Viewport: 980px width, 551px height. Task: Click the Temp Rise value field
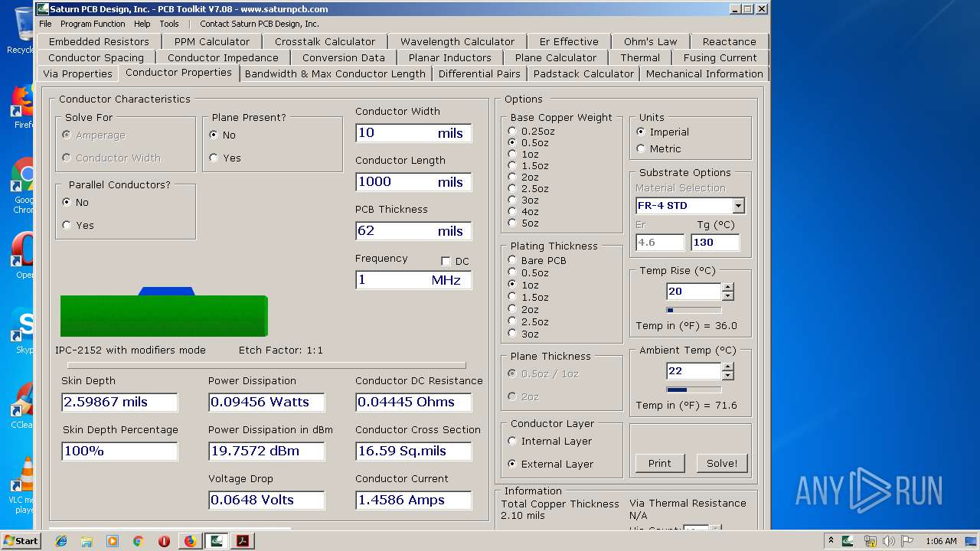pyautogui.click(x=694, y=292)
